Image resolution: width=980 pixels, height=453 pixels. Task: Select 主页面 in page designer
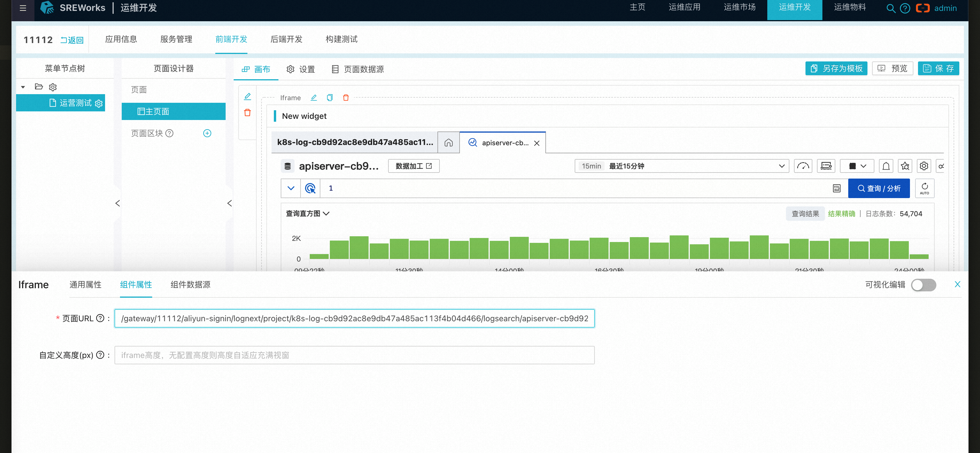click(x=173, y=111)
